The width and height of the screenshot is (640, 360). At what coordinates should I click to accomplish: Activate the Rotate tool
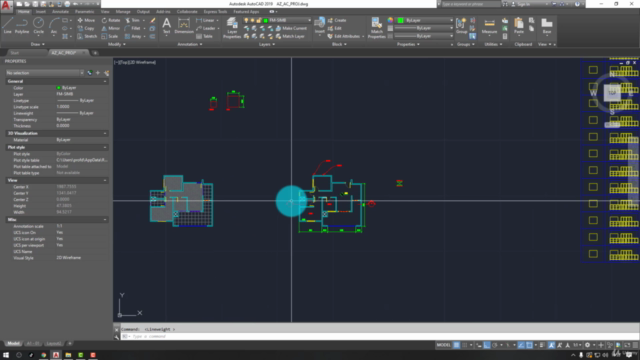point(111,20)
